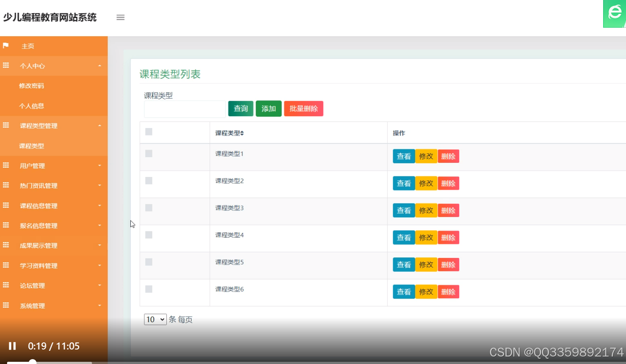Click the flag icon beside 主页
Screen dimensions: 626x364
pos(6,45)
